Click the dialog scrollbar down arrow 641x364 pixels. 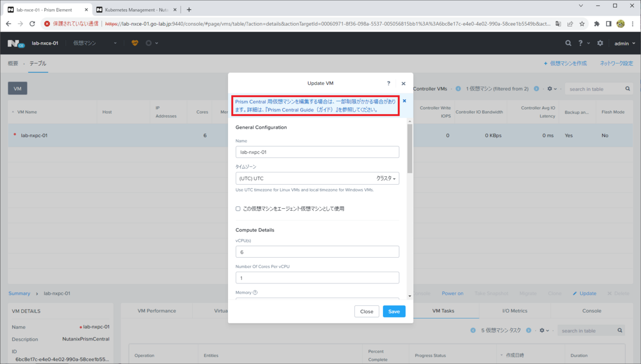[x=410, y=296]
